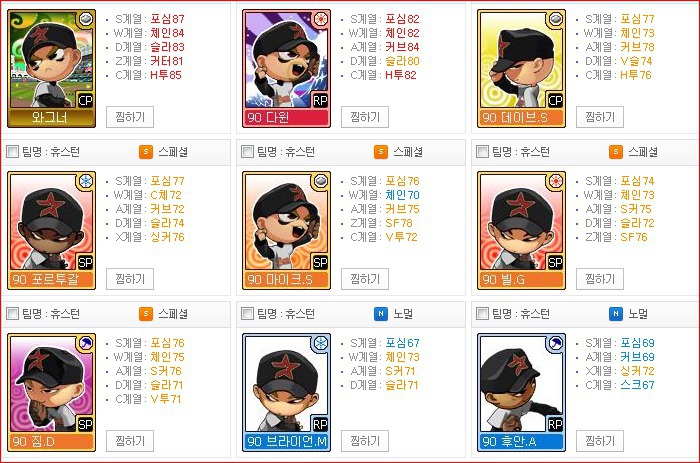
Task: Click the orange S icon above 빌.G card
Action: point(616,152)
